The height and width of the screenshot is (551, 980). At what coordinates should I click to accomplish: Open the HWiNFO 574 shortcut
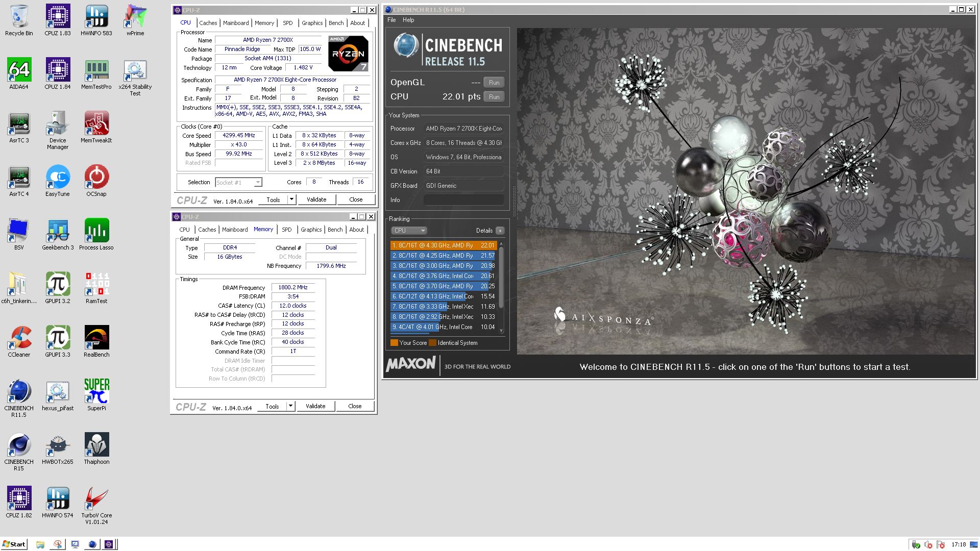58,503
